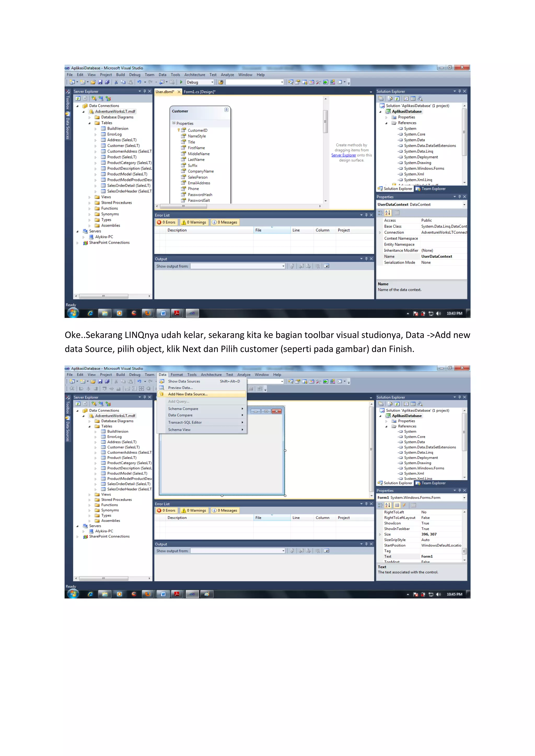Select Preview Data menu entry, lower screenshot
Screen dimensions: 535x756
pos(202,388)
